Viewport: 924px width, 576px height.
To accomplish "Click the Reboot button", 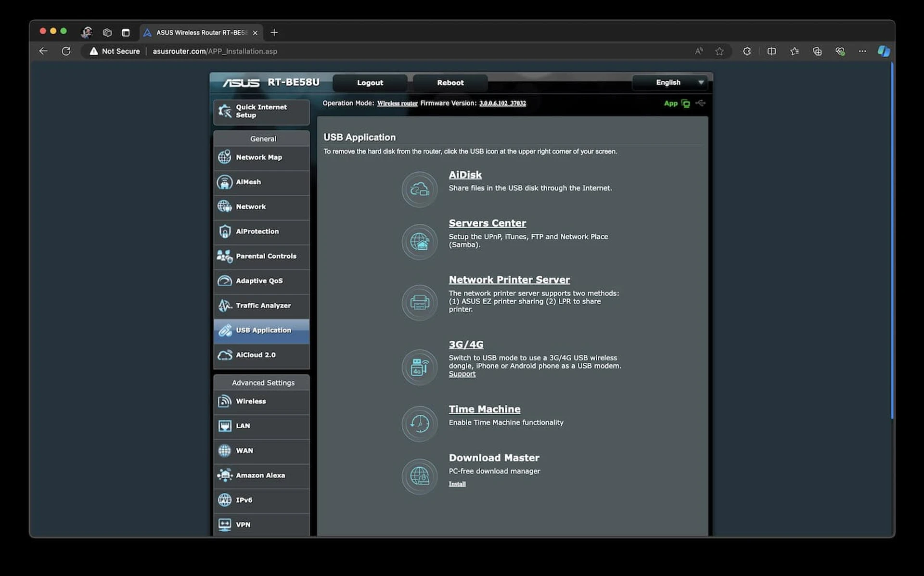I will click(x=450, y=83).
